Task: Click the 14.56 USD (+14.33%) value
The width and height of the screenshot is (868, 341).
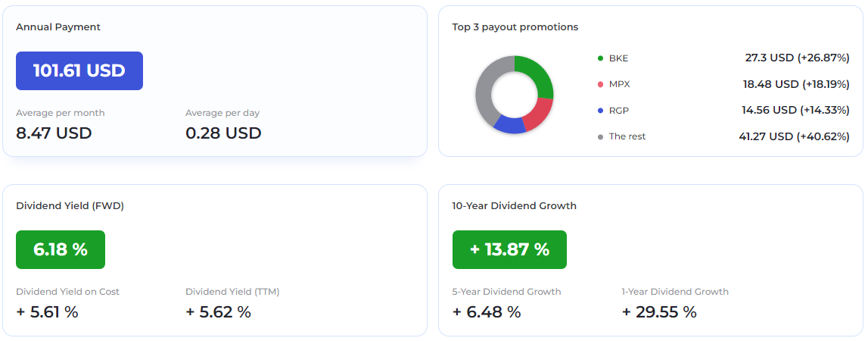Action: 795,111
